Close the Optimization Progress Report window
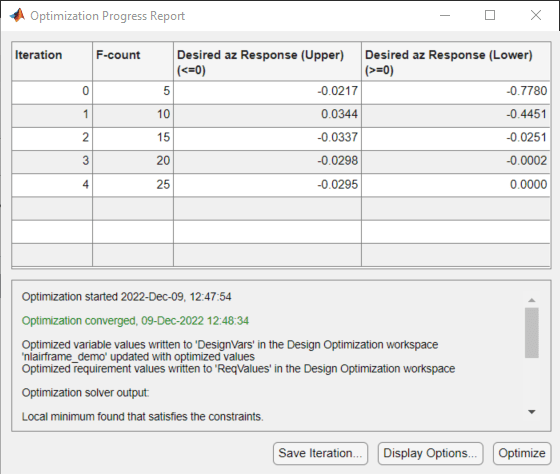Viewport: 560px width, 474px height. pos(536,15)
